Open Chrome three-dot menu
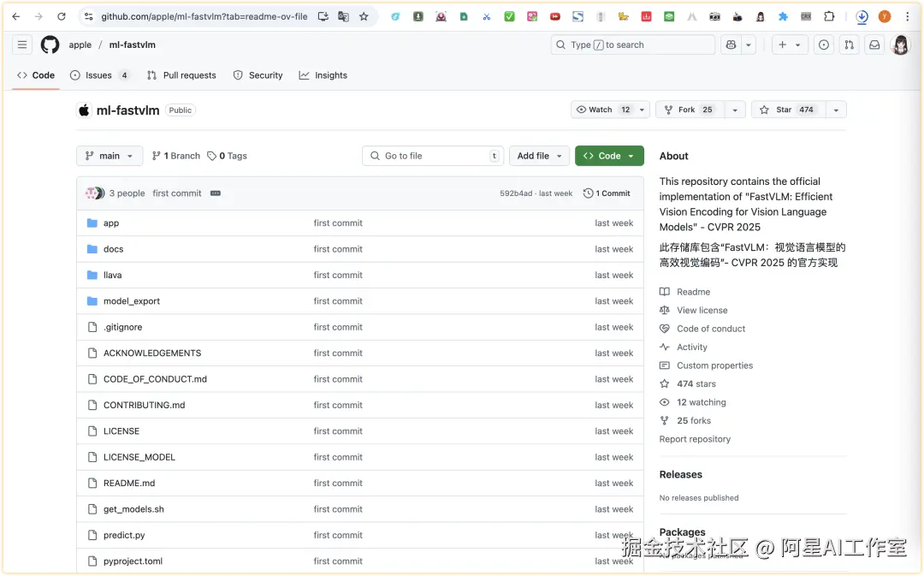 pyautogui.click(x=908, y=16)
